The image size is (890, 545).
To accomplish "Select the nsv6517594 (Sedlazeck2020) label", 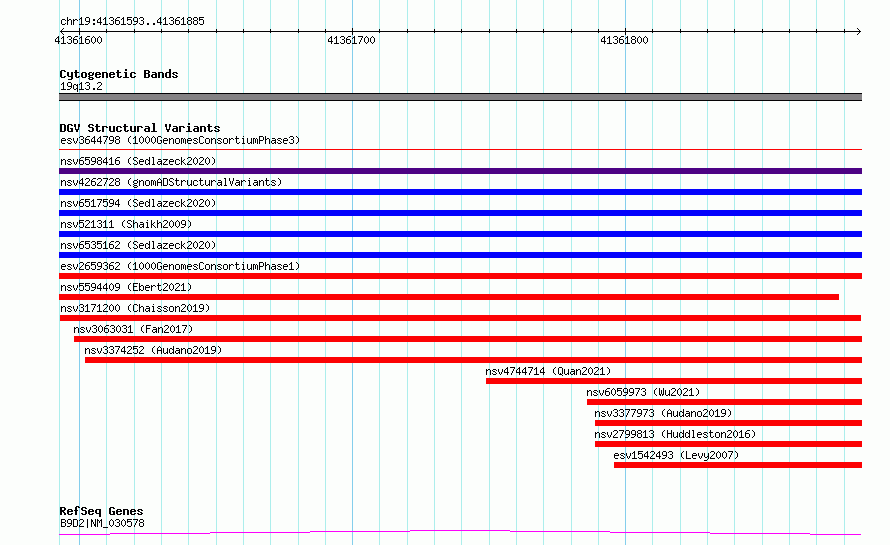I will (138, 203).
